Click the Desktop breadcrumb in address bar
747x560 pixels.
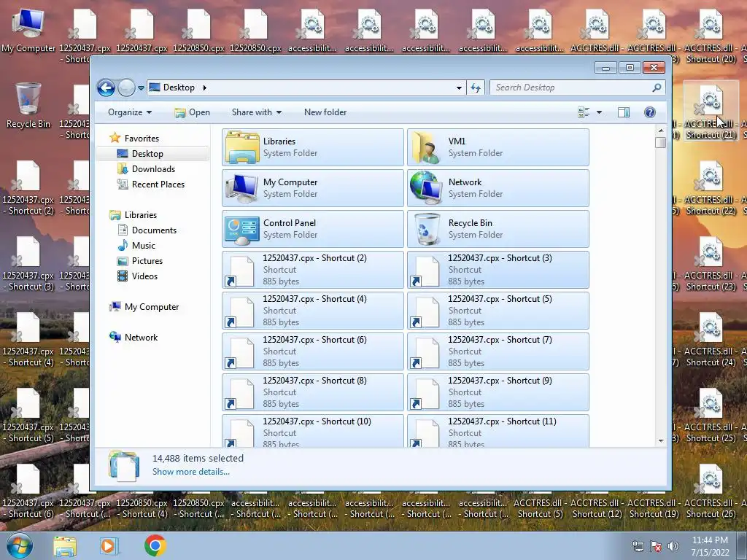tap(179, 87)
